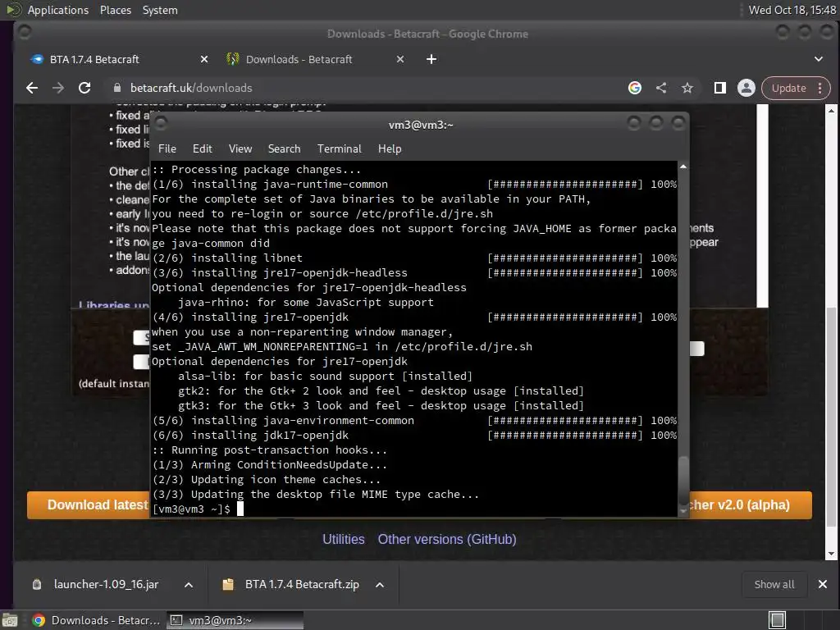Click the clock Wed Oct 18, 15:48
The width and height of the screenshot is (840, 630).
[792, 10]
